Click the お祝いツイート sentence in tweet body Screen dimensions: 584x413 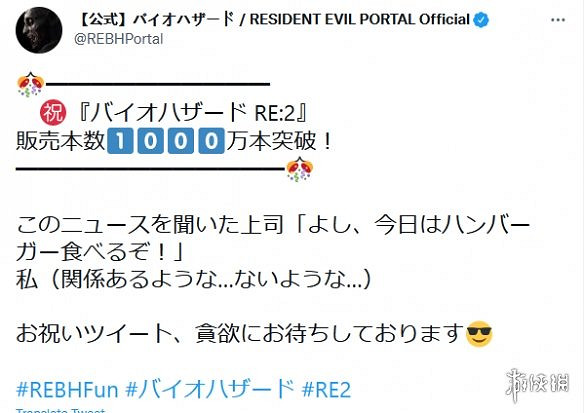[x=240, y=334]
